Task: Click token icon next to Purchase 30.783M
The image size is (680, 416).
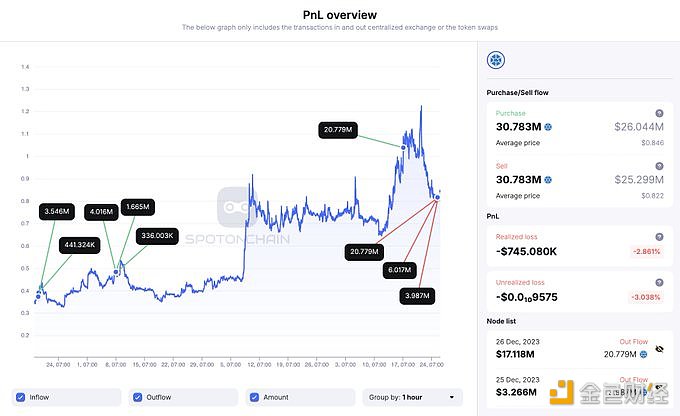Action: pyautogui.click(x=548, y=127)
